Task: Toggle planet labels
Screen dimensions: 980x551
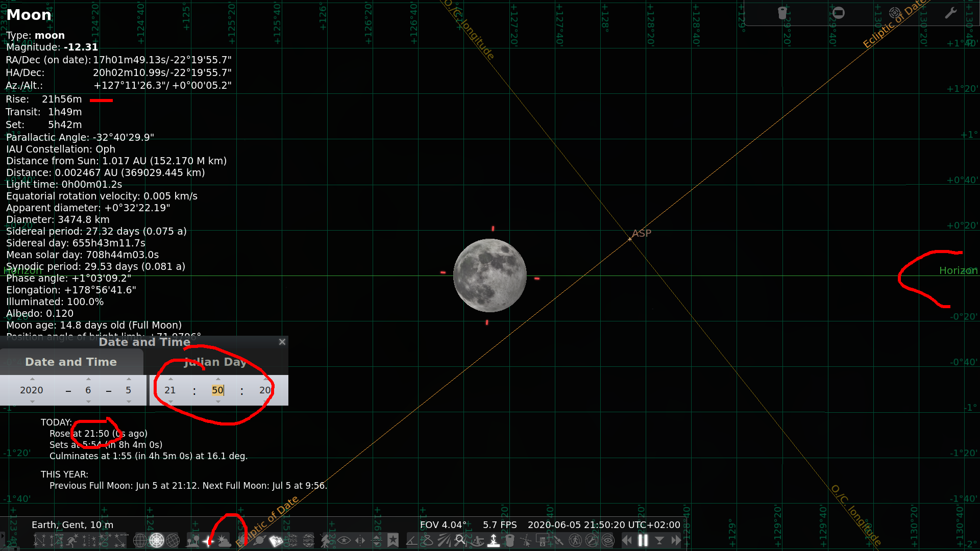Action: [x=259, y=541]
